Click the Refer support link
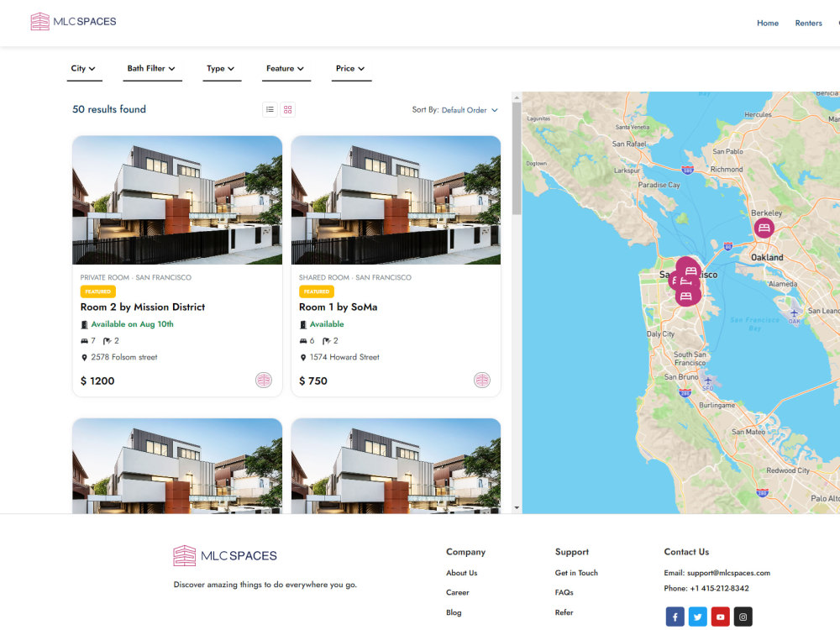The width and height of the screenshot is (840, 630). pos(564,612)
